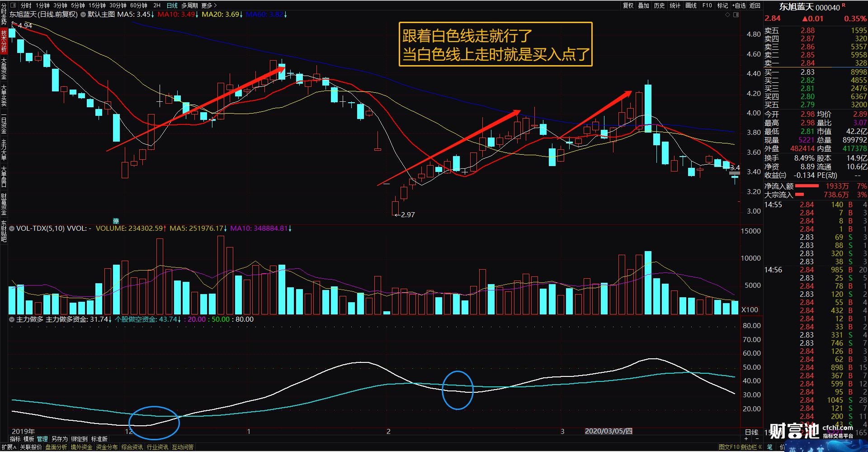This screenshot has height=452, width=868.
Task: Click the 模板 template button
Action: pyautogui.click(x=29, y=439)
